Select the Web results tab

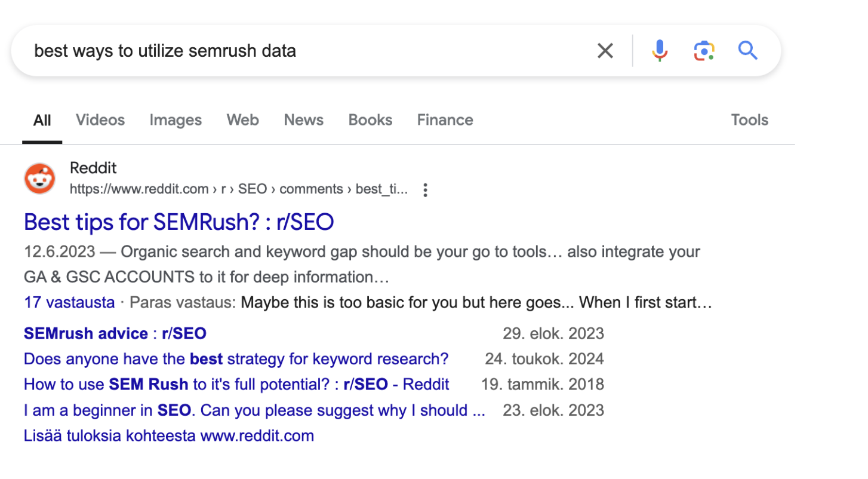(x=242, y=120)
